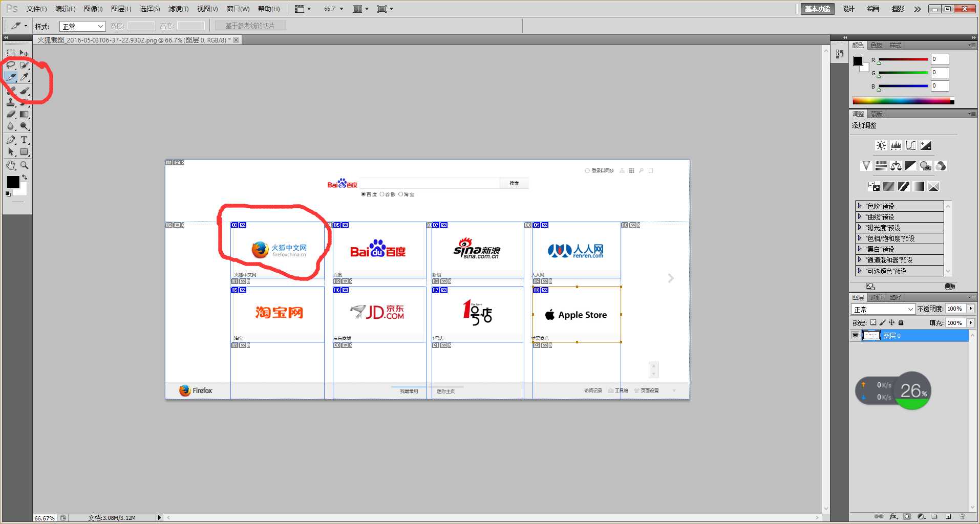Click the G value input field

(x=940, y=73)
